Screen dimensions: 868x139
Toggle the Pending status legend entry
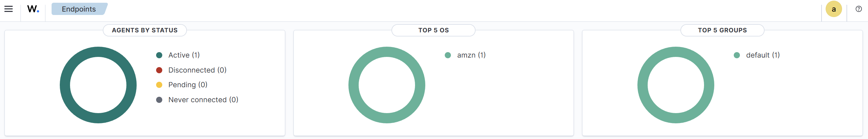point(188,85)
